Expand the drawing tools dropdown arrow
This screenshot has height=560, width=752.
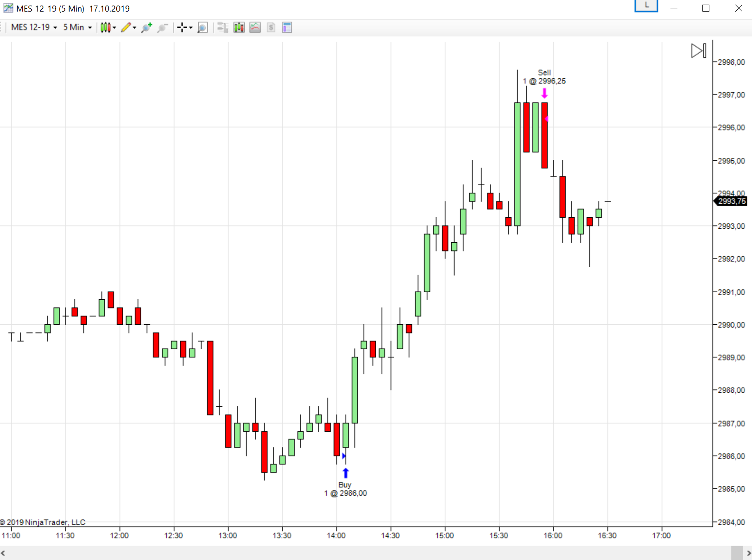pyautogui.click(x=134, y=28)
